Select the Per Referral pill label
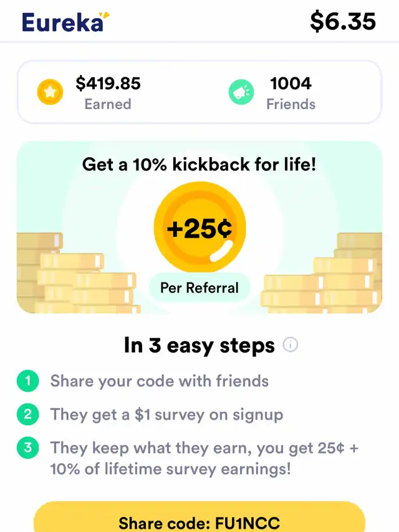 coord(199,288)
